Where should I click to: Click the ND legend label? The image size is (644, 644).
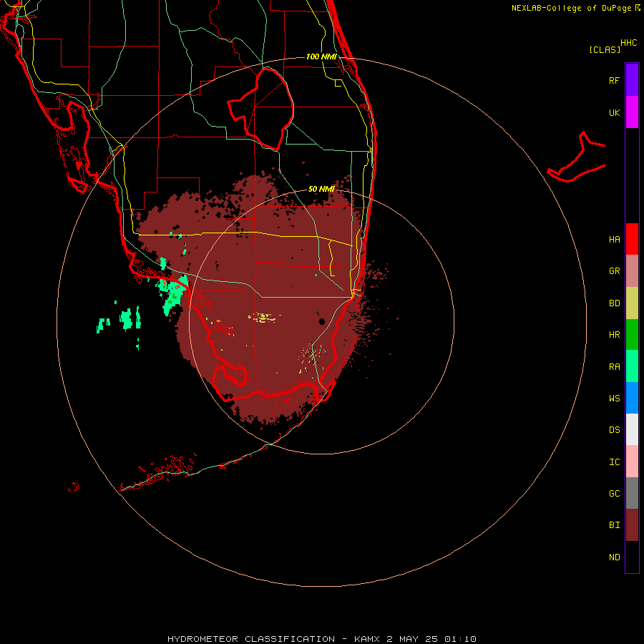(614, 557)
